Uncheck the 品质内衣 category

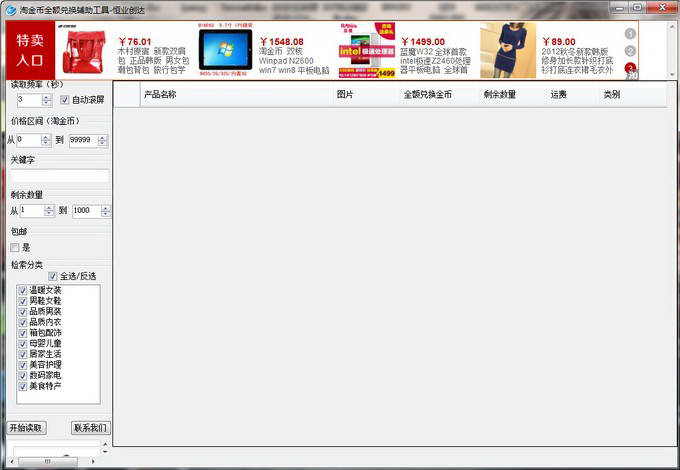23,322
